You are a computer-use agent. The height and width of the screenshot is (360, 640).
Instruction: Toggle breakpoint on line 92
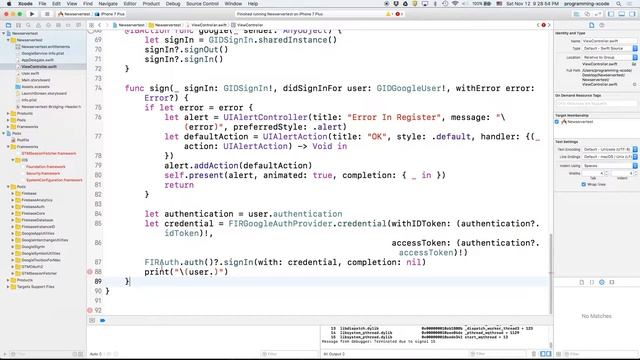click(90, 310)
